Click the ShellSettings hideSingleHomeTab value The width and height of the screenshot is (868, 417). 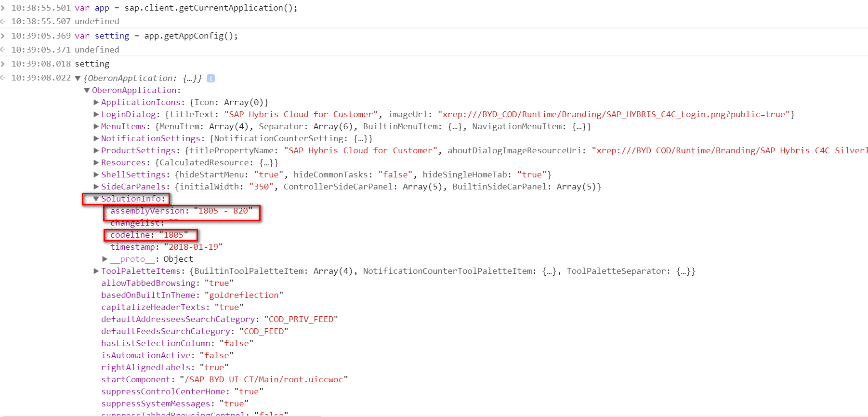[x=532, y=175]
